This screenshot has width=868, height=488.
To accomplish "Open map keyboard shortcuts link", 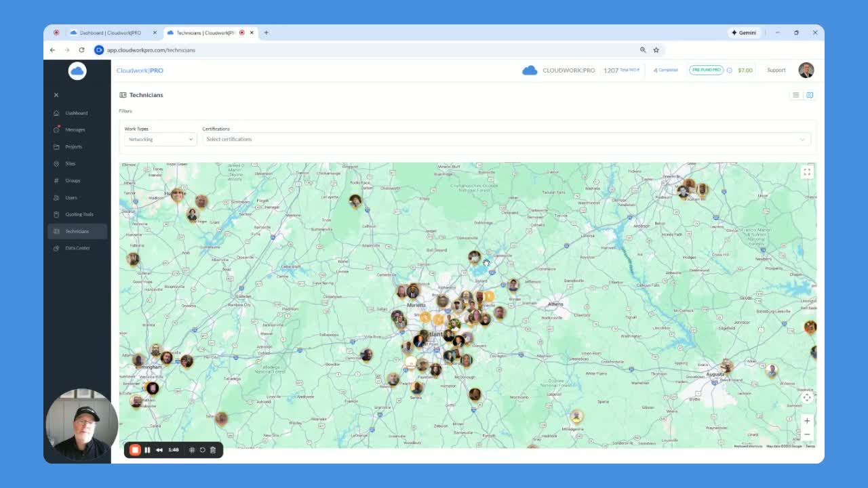I will [748, 446].
